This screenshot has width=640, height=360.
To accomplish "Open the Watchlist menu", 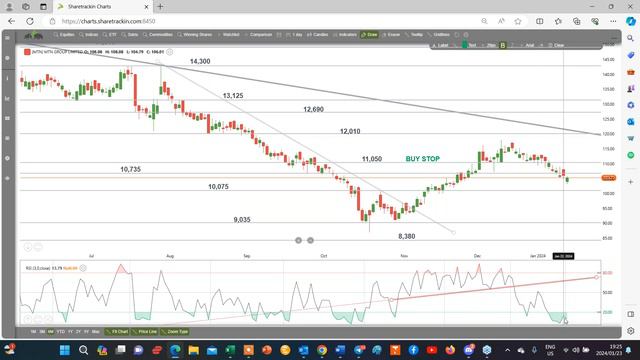I will [229, 35].
